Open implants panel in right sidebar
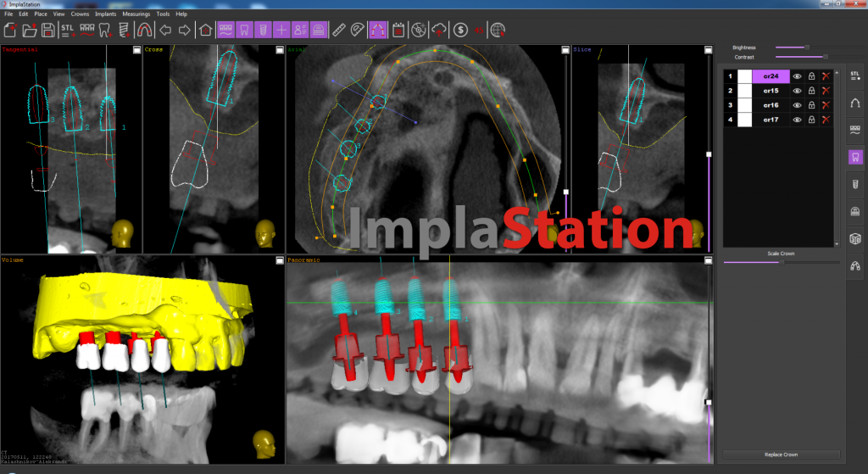The image size is (868, 474). [855, 184]
